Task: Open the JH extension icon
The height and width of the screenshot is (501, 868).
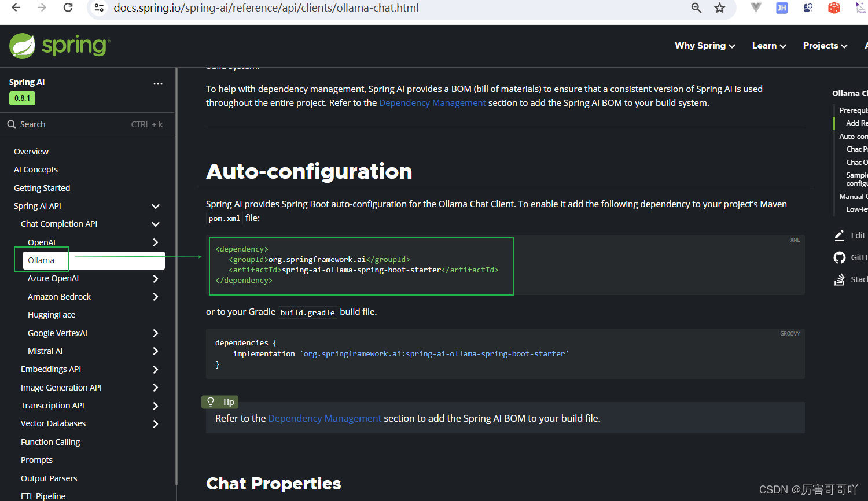Action: 782,8
